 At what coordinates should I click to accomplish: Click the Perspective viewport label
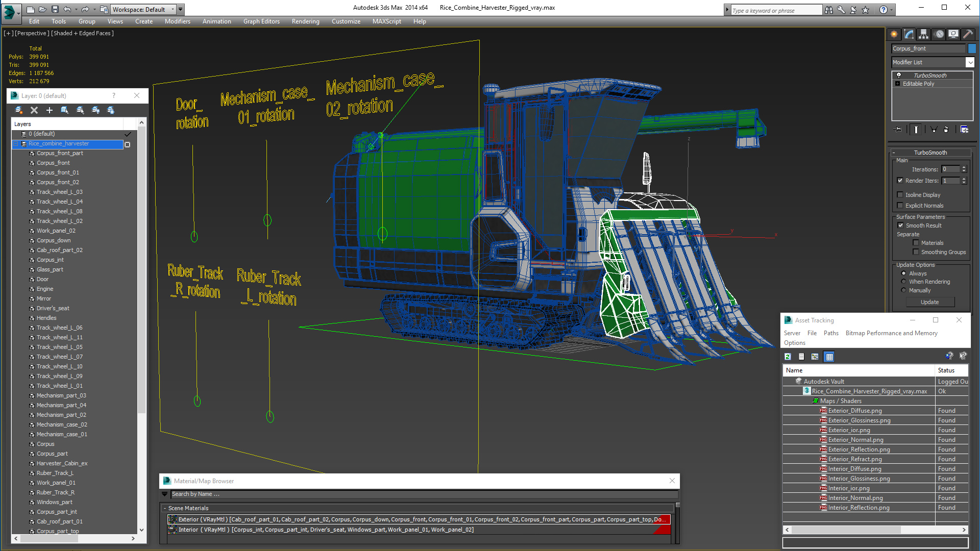pos(32,33)
